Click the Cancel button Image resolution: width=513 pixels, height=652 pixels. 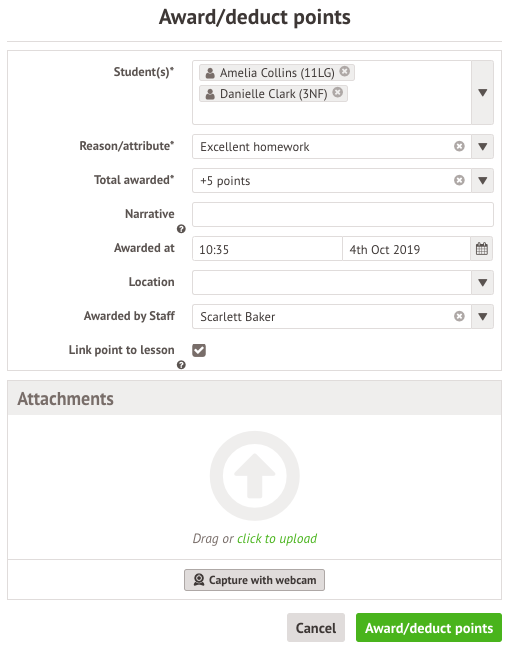coord(316,627)
